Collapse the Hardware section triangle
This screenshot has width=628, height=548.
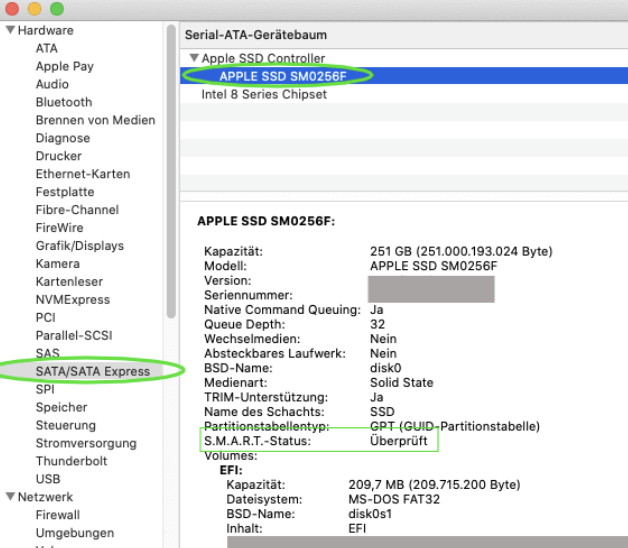10,30
